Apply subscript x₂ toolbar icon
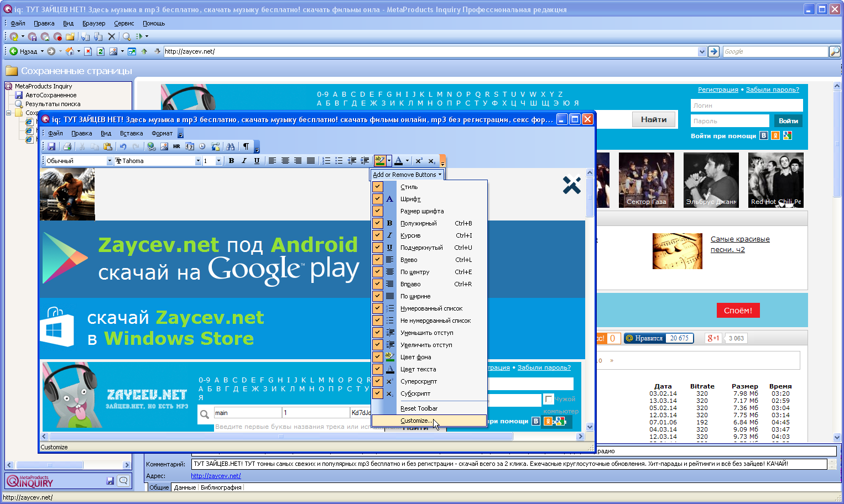This screenshot has width=844, height=504. coord(431,161)
